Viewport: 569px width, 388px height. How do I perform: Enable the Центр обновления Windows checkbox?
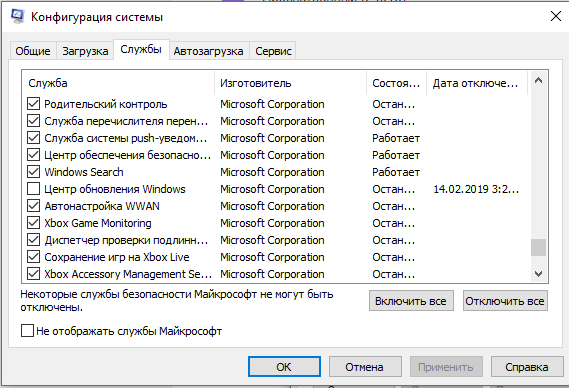click(33, 189)
